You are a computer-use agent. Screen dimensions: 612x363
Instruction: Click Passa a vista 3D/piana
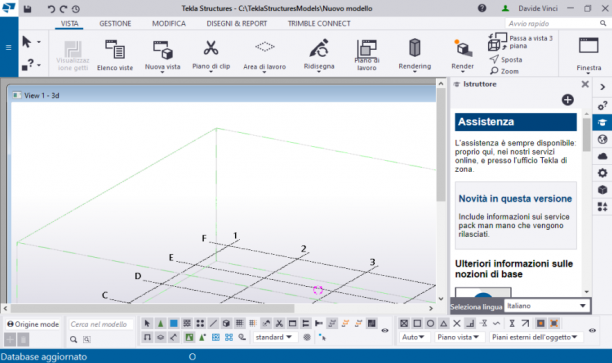coord(521,42)
